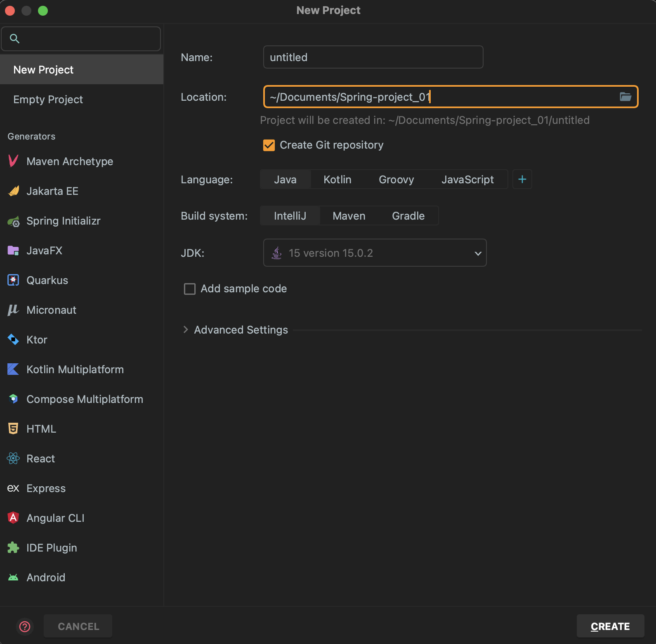Open the JDK version dropdown
This screenshot has height=644, width=656.
coord(375,253)
